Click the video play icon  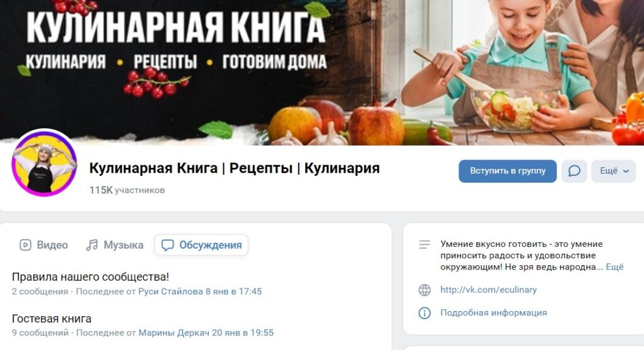pyautogui.click(x=25, y=245)
